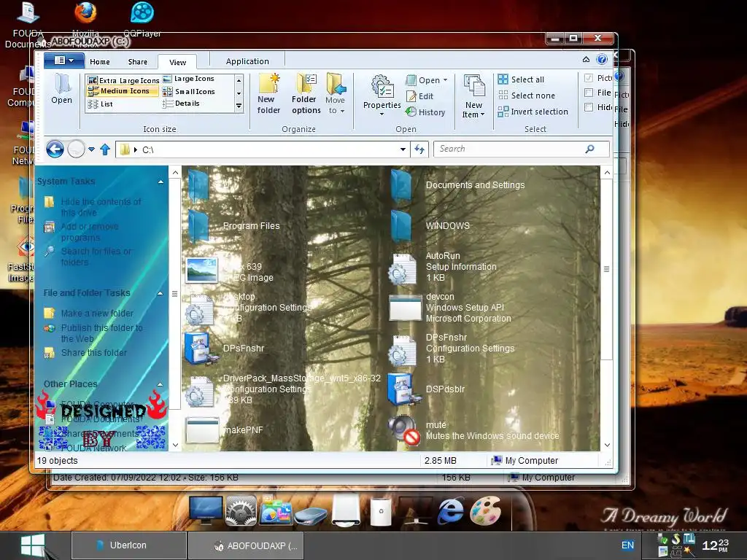747x560 pixels.
Task: Open the scanner icon in the dock
Action: (x=310, y=516)
